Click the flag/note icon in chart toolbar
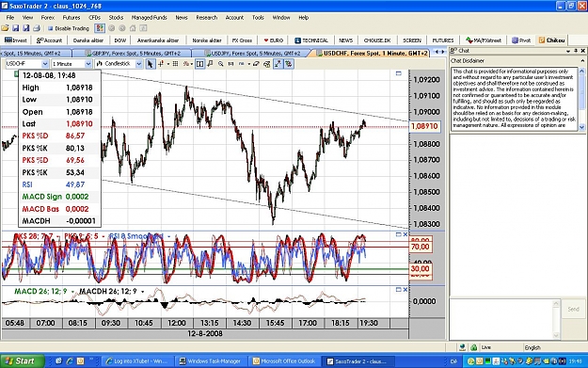 click(x=210, y=64)
